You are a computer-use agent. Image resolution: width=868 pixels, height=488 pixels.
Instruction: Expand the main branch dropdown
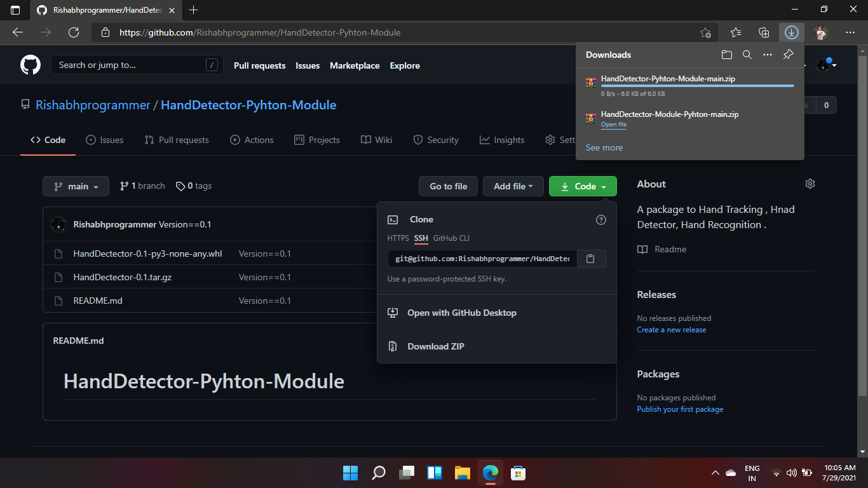pos(76,186)
